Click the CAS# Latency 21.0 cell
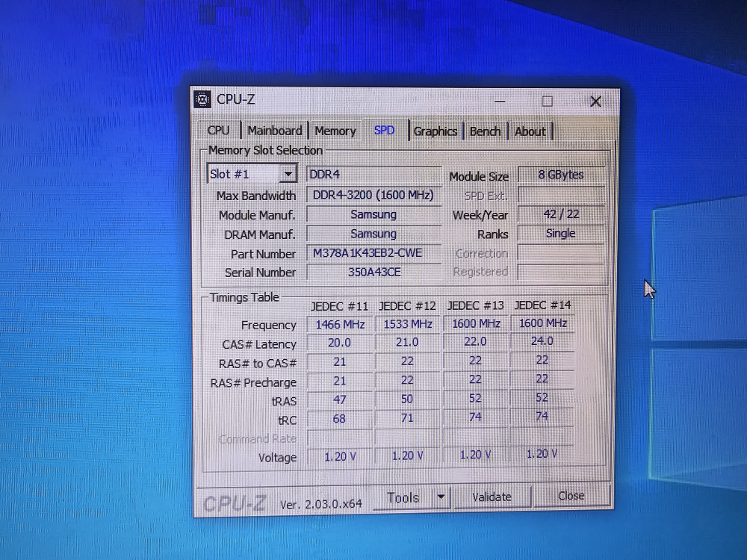 tap(407, 343)
